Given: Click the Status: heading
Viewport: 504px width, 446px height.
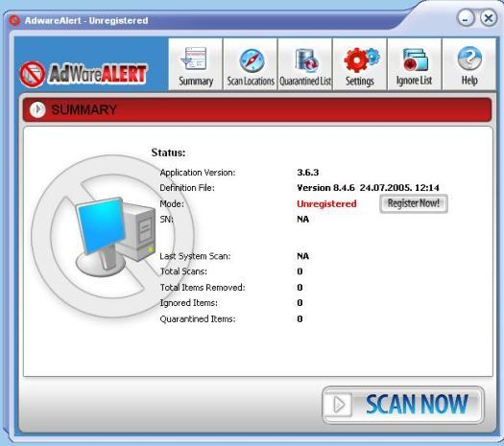Looking at the screenshot, I should point(168,153).
